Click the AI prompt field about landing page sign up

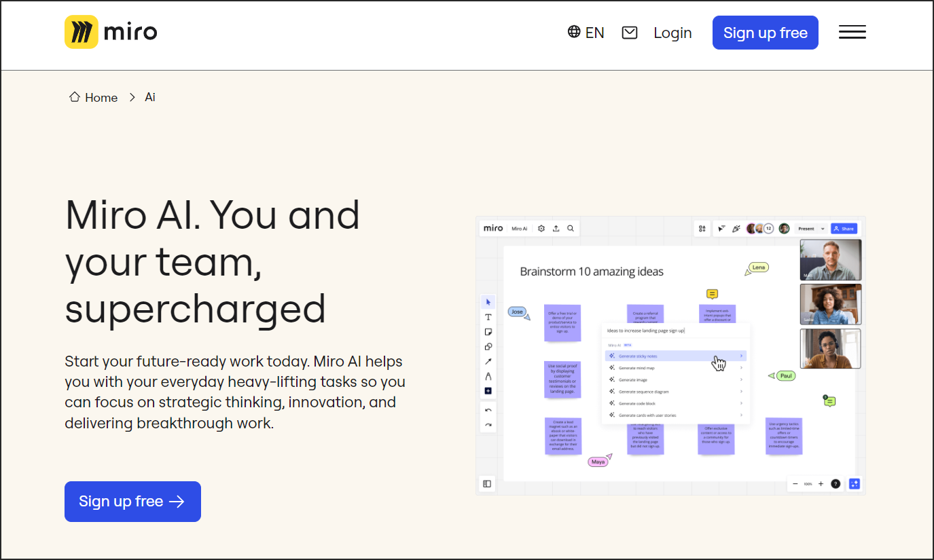[676, 331]
